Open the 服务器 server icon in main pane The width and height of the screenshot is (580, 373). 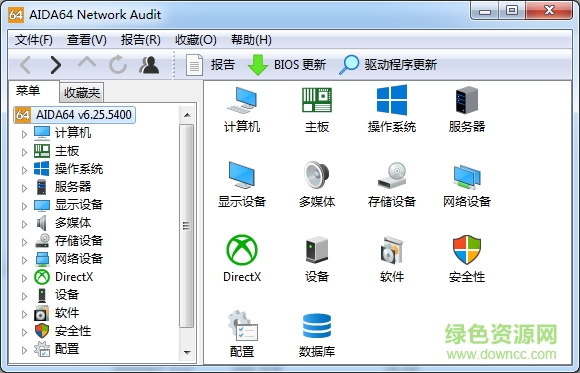coord(467,100)
